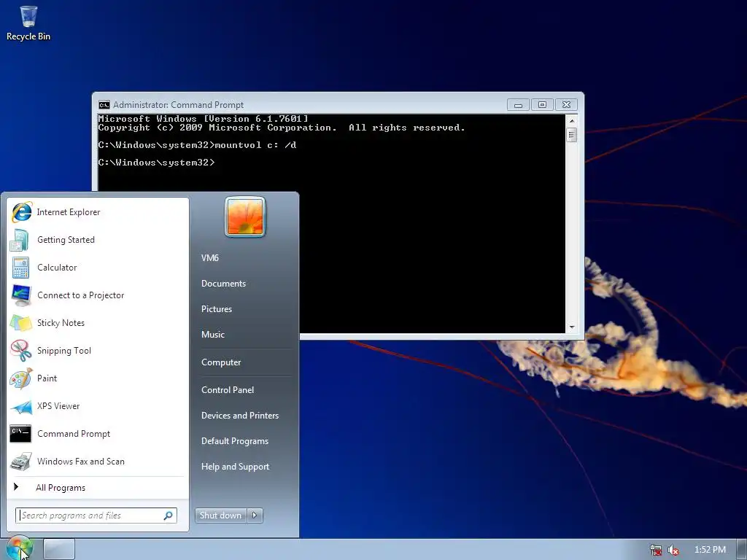Click the 1:52 PM taskbar clock

710,550
